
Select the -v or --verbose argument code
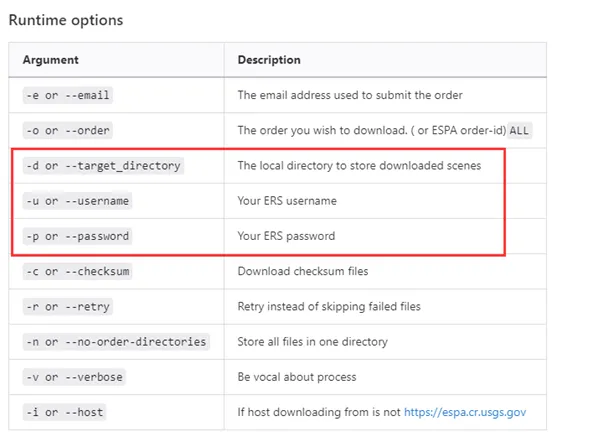[x=73, y=377]
